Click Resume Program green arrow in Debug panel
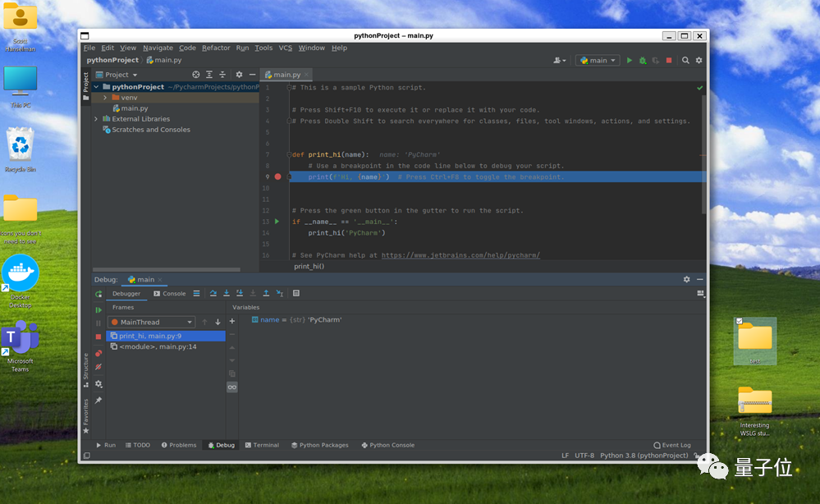820x504 pixels. click(x=98, y=310)
